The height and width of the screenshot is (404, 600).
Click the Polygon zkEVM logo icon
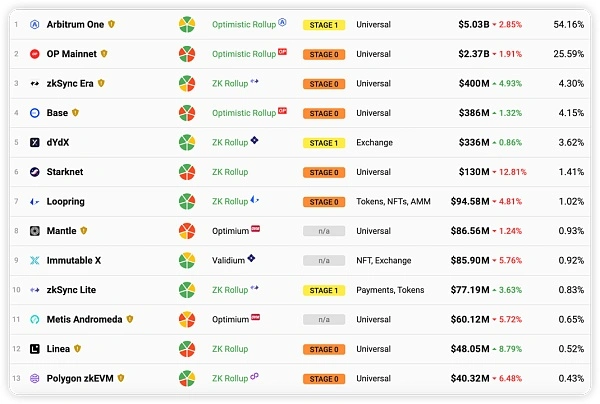coord(34,379)
